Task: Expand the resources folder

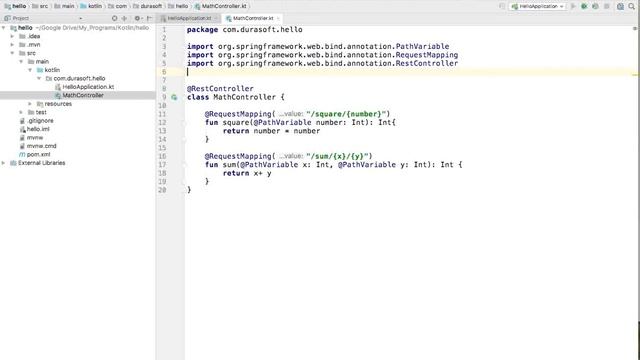Action: click(31, 104)
